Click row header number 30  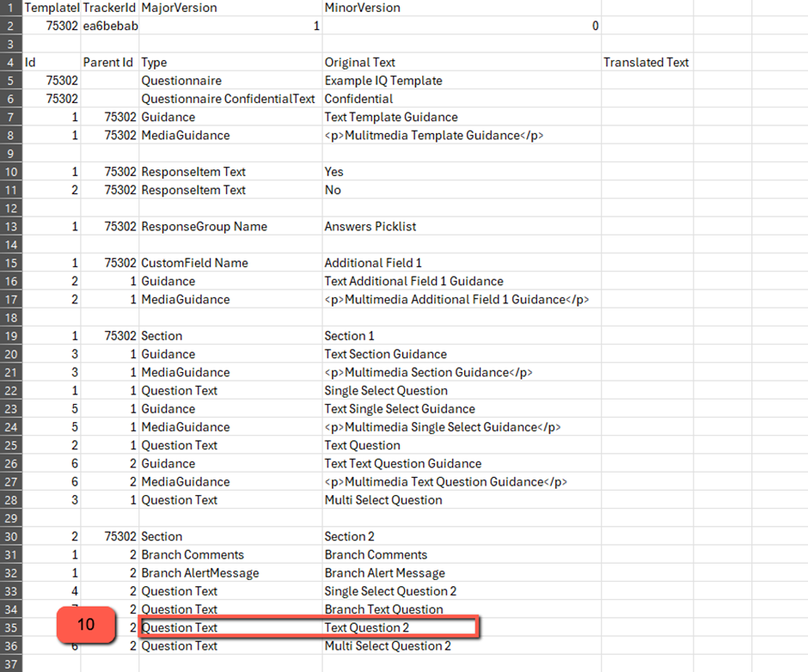(x=10, y=536)
